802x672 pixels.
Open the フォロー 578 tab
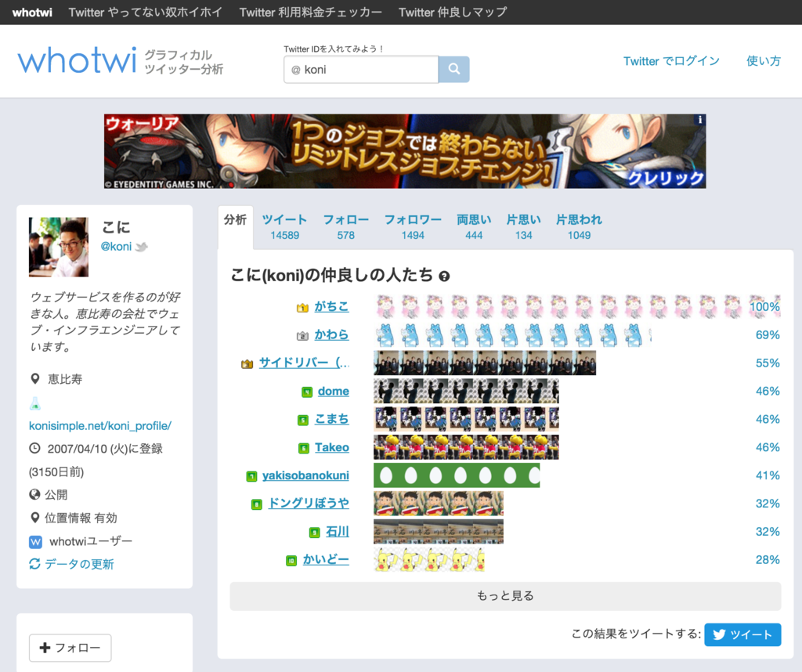(345, 227)
